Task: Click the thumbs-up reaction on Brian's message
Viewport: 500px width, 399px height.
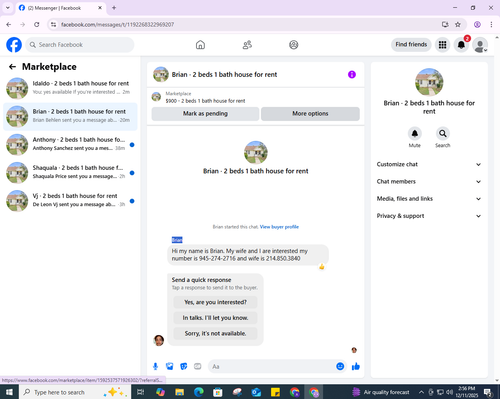Action: point(322,266)
